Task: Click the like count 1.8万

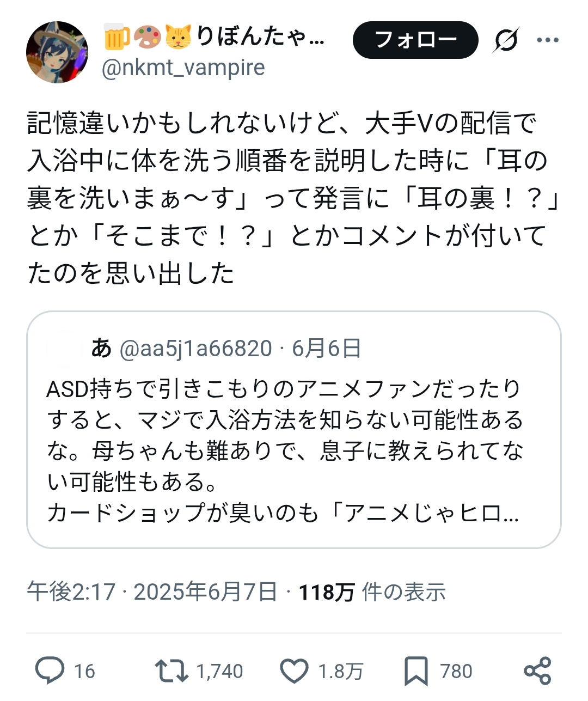Action: click(x=340, y=671)
